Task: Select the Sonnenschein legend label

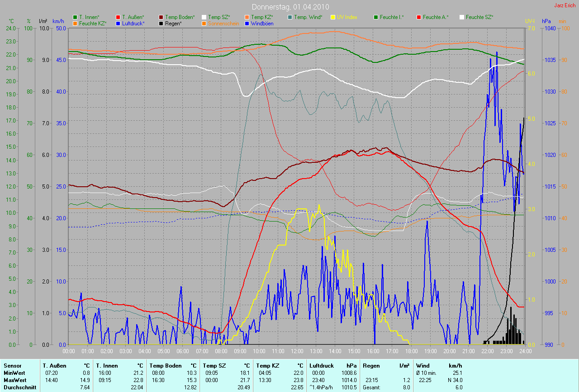Action: point(223,23)
